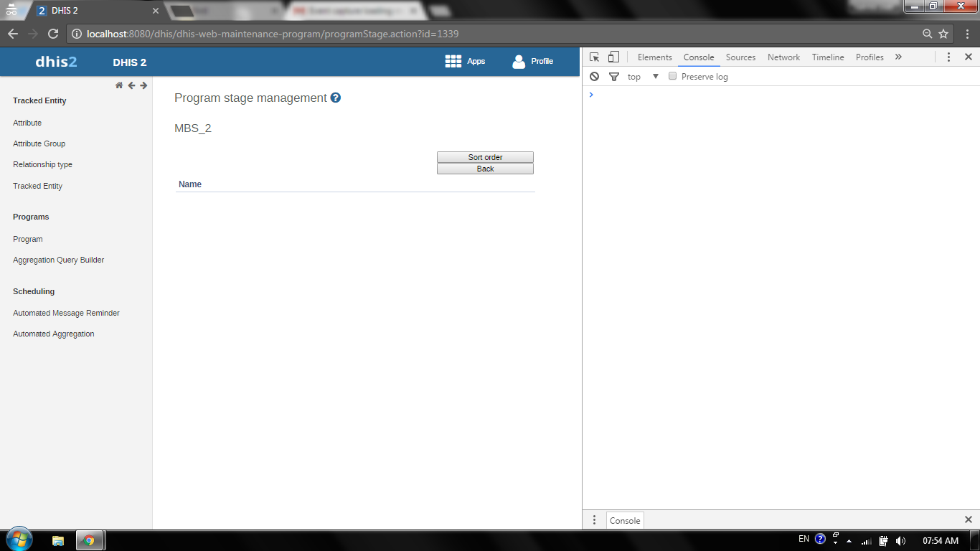Click the Chrome icon on the taskbar
Screen dimensions: 980x551
click(89, 540)
